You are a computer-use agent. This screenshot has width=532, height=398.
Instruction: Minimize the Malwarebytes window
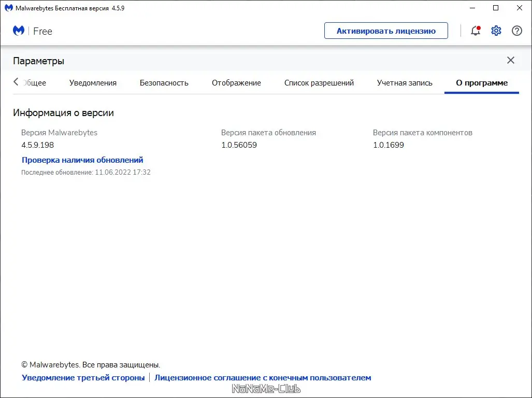(472, 8)
